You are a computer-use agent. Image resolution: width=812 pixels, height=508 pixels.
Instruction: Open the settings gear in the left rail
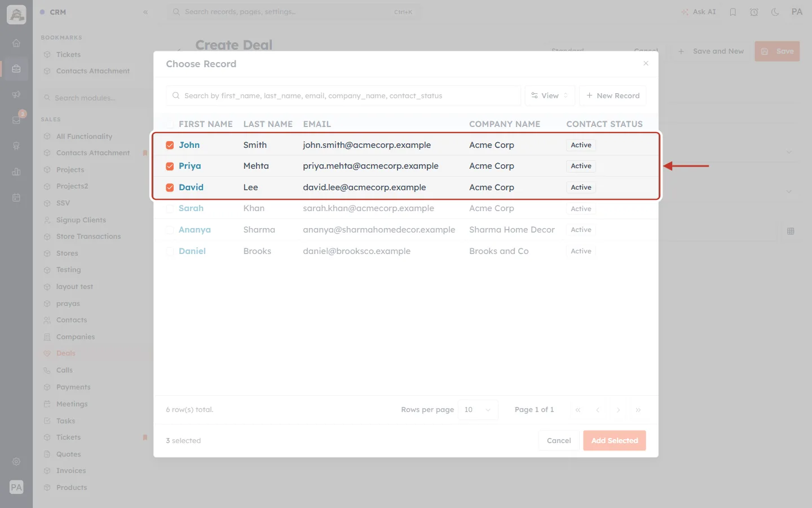pos(16,462)
